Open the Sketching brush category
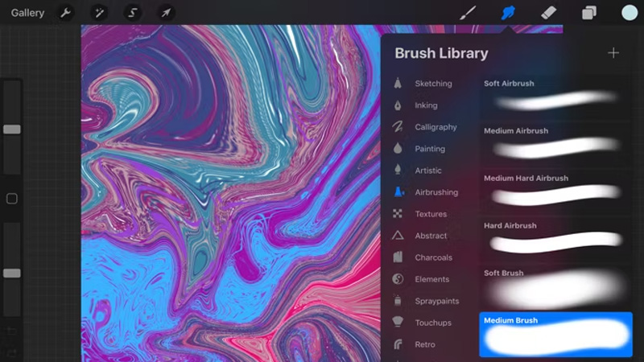This screenshot has width=644, height=362. coord(433,84)
